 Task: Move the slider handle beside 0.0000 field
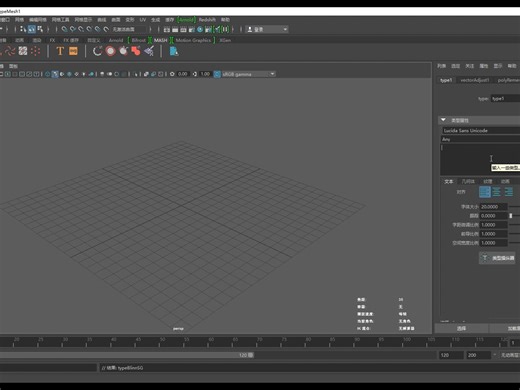coord(510,216)
